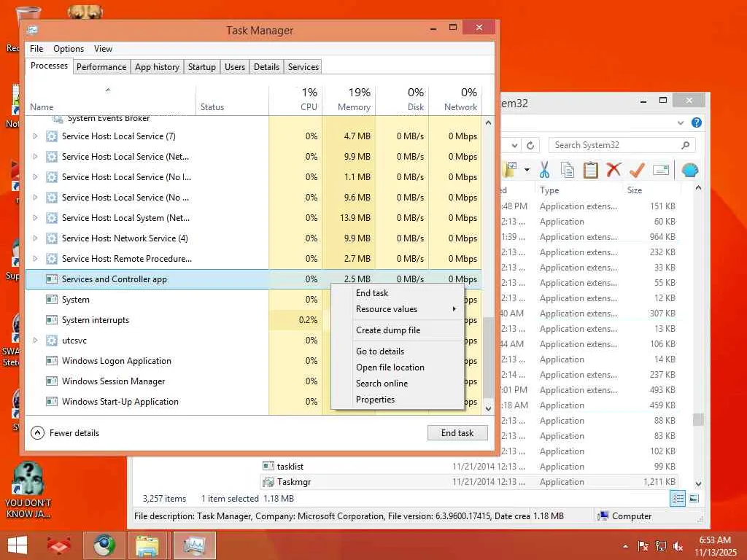Image resolution: width=747 pixels, height=560 pixels.
Task: Open dropdown arrow next to folder options icon
Action: [527, 169]
